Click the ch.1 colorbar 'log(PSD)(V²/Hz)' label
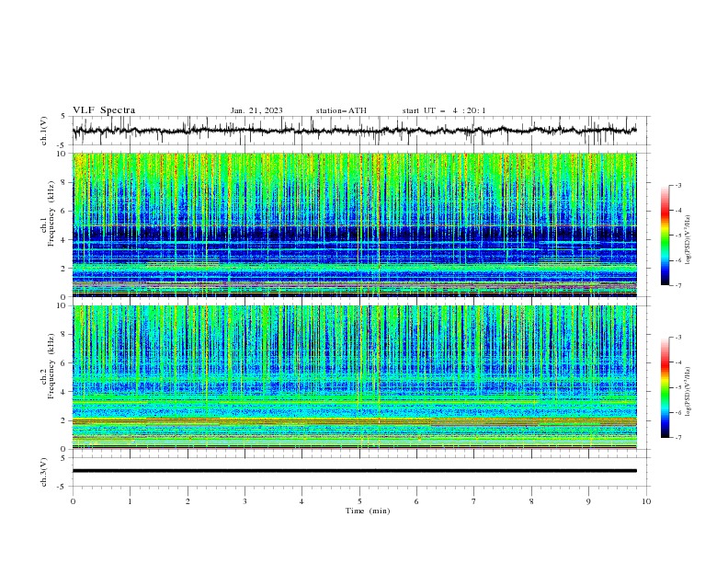The width and height of the screenshot is (728, 563). coord(688,240)
